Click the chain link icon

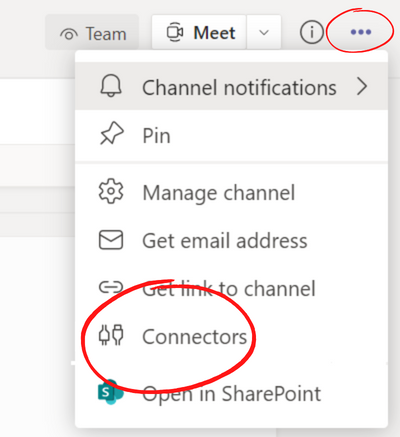pyautogui.click(x=111, y=287)
